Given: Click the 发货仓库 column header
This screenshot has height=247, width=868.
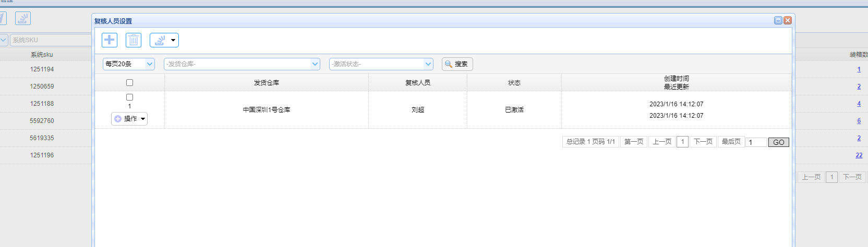Looking at the screenshot, I should click(267, 82).
